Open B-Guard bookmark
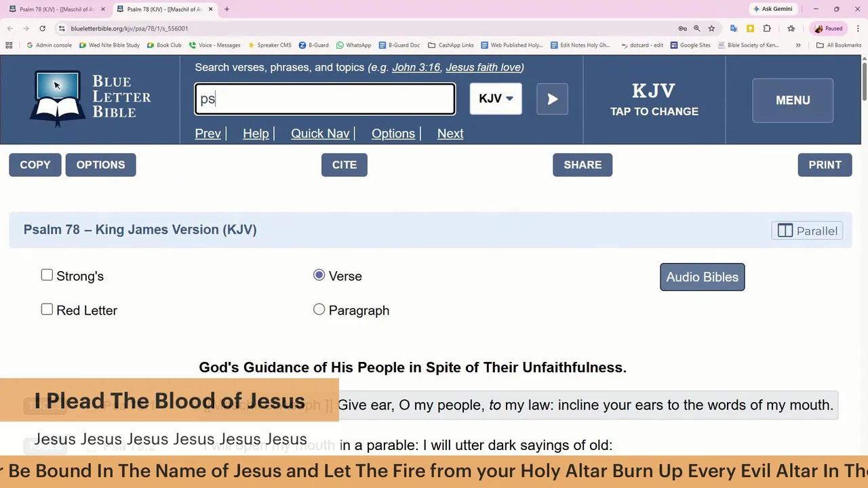Viewport: 868px width, 488px height. coord(313,45)
